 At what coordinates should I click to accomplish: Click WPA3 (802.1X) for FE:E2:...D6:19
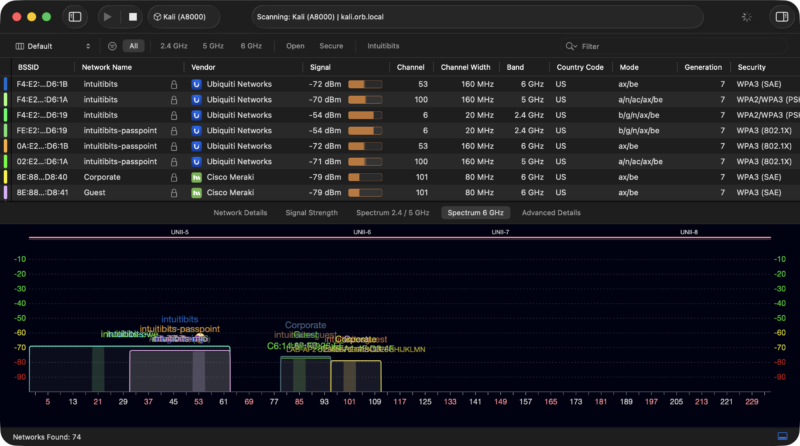(764, 131)
